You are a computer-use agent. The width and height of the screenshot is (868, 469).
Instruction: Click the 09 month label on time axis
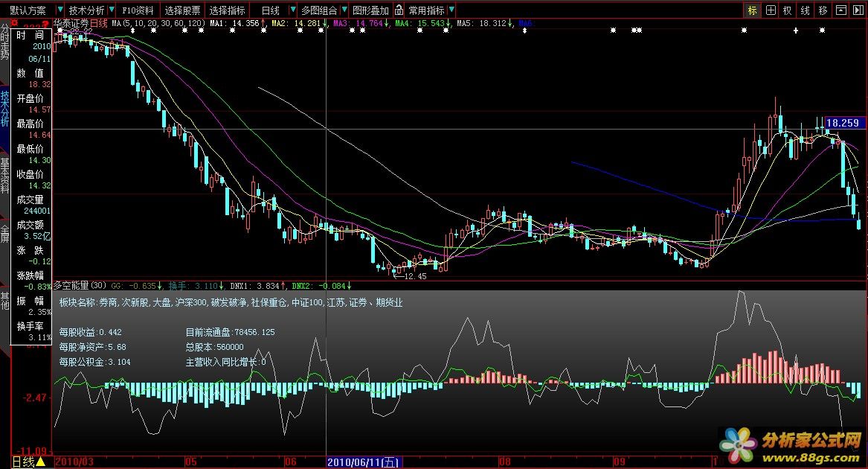click(619, 462)
